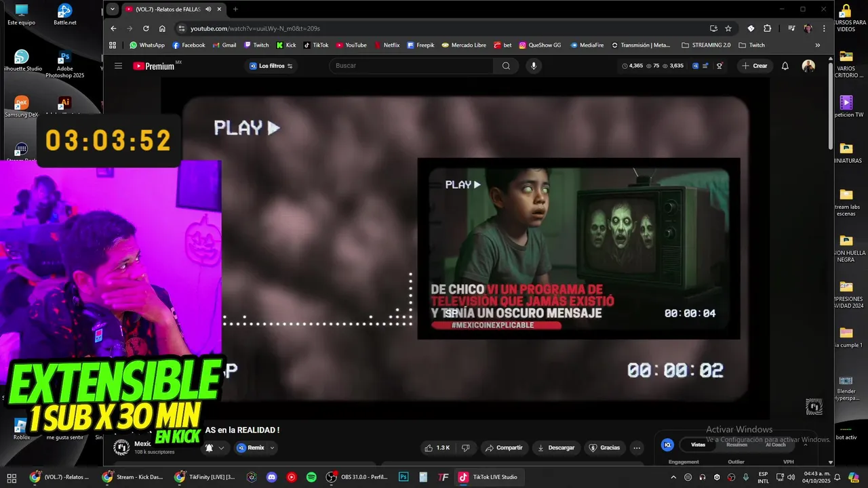Click the Compartir button
This screenshot has height=488, width=868.
[x=504, y=448]
